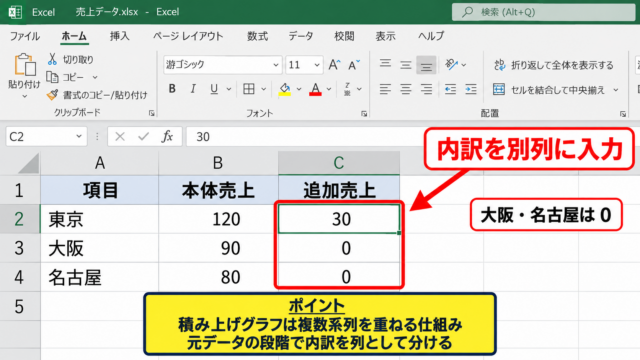Select column B header

click(x=218, y=163)
